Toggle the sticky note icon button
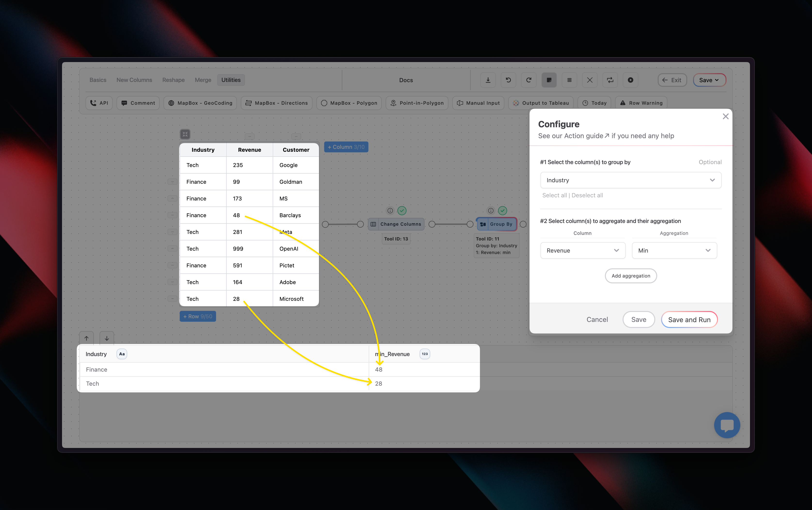 click(x=549, y=80)
